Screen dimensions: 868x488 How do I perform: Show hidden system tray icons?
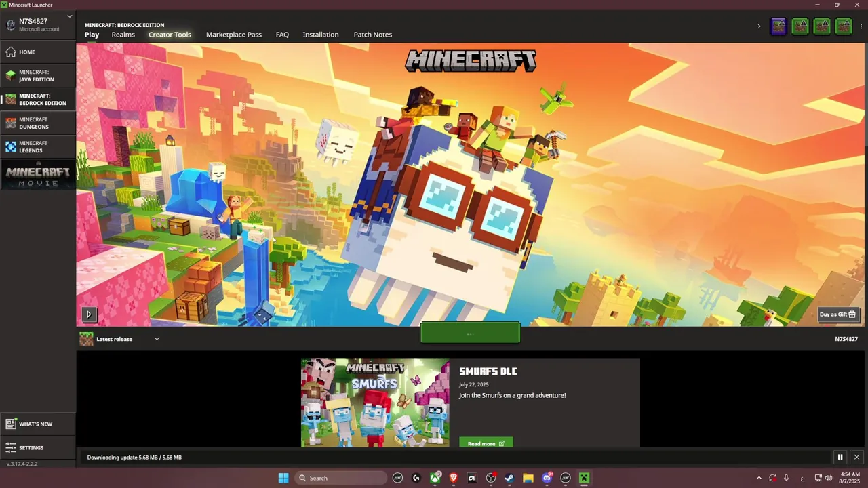click(x=759, y=478)
